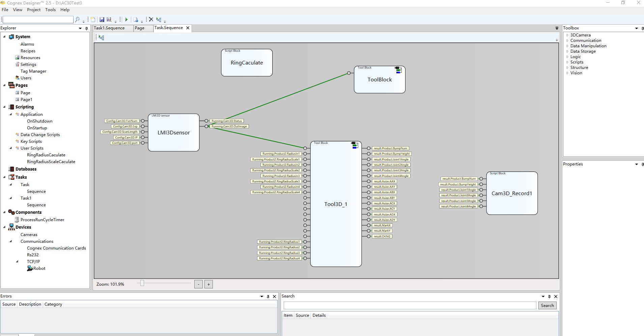The image size is (644, 336).
Task: Click the Tool3D_1 corner edit icon
Action: 355,145
